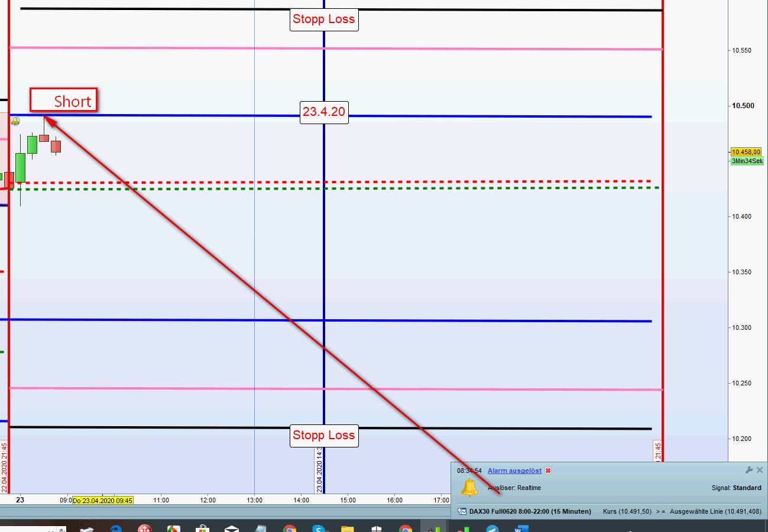Click the last red candlestick on the chart
The image size is (768, 532).
pos(56,146)
